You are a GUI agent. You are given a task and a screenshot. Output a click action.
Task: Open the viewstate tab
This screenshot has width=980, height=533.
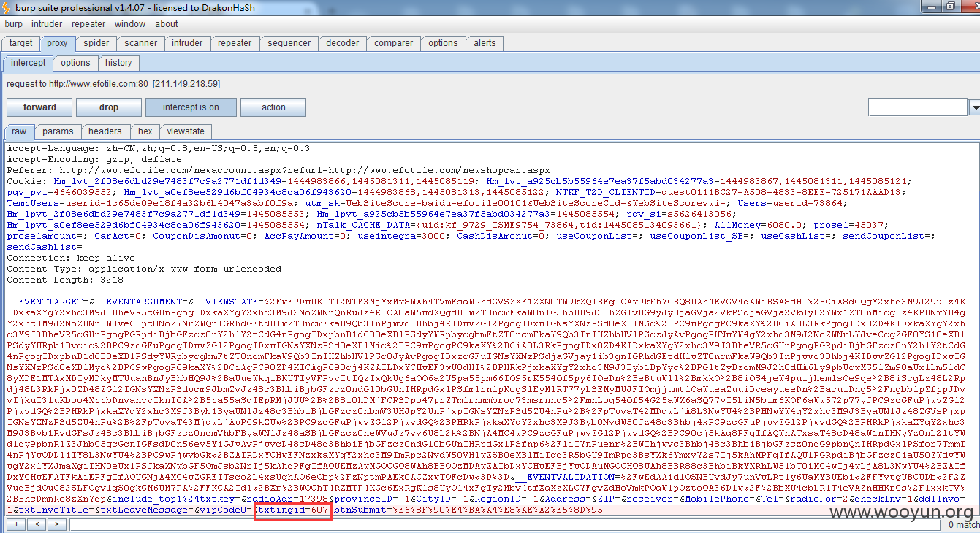pyautogui.click(x=186, y=131)
